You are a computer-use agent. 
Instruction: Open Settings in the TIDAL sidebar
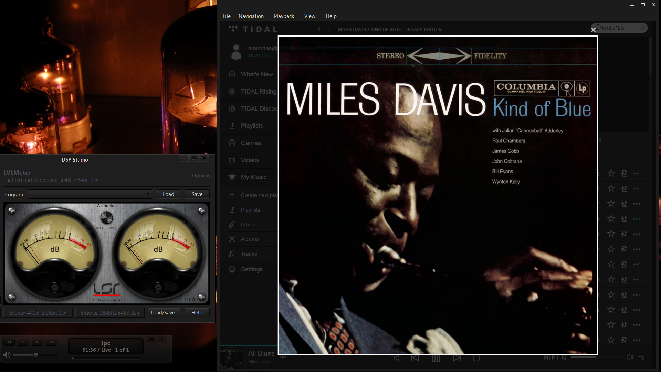click(x=251, y=269)
